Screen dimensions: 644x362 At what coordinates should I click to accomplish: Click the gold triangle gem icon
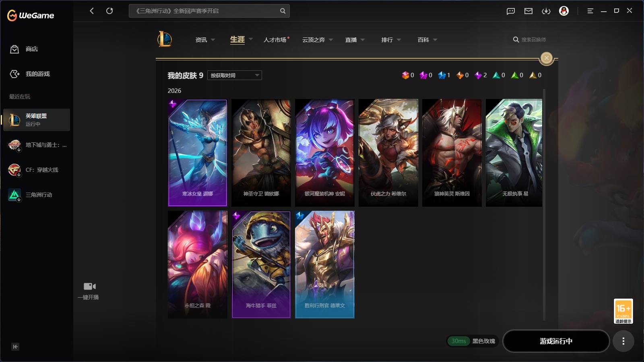tap(533, 75)
